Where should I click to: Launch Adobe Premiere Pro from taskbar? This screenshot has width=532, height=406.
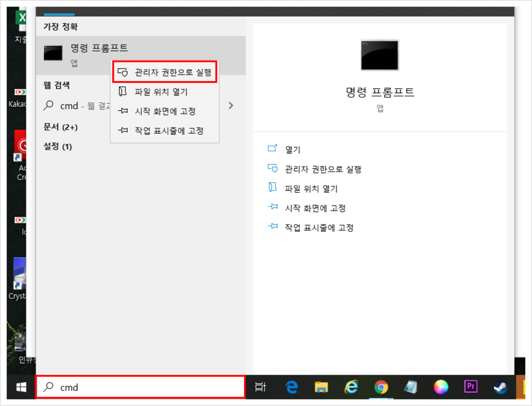tap(471, 386)
